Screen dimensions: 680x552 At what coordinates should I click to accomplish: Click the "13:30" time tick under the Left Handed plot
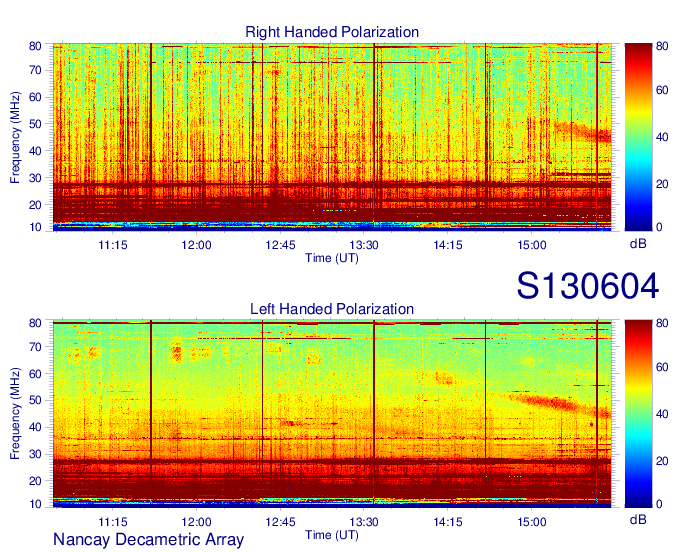364,522
